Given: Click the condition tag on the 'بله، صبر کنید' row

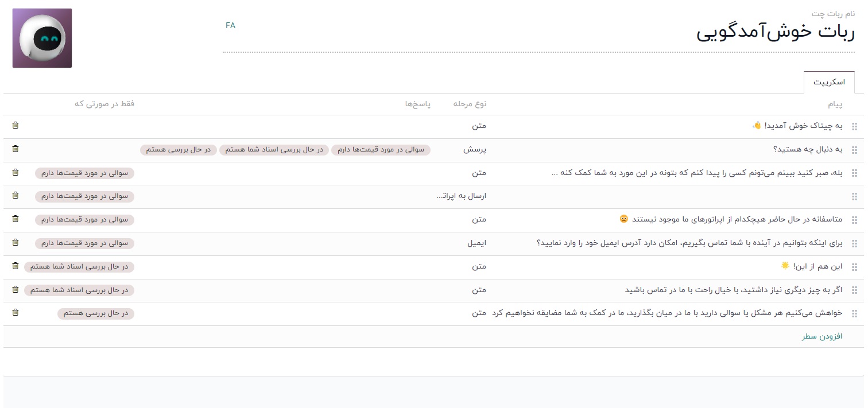Looking at the screenshot, I should (x=84, y=173).
